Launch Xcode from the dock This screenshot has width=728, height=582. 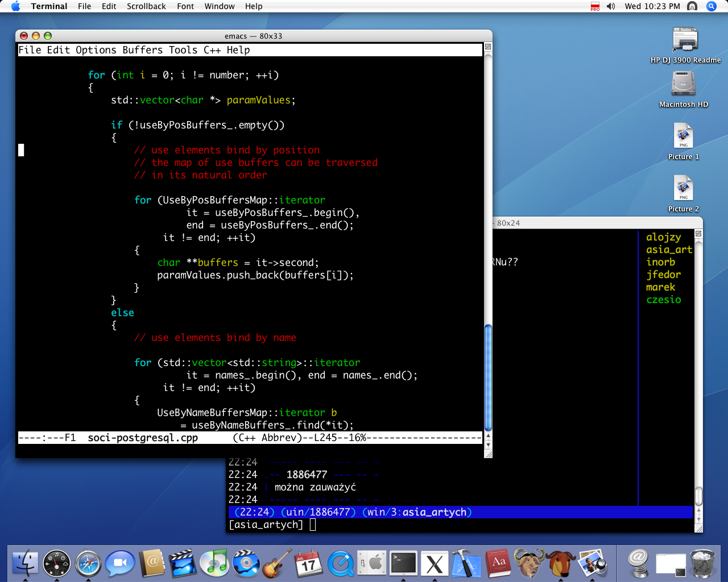coord(466,564)
